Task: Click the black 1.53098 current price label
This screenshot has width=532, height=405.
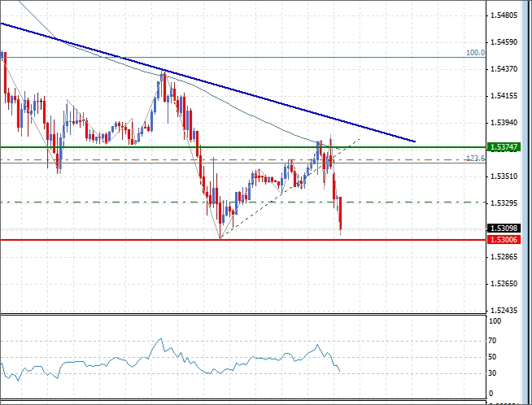Action: tap(501, 229)
